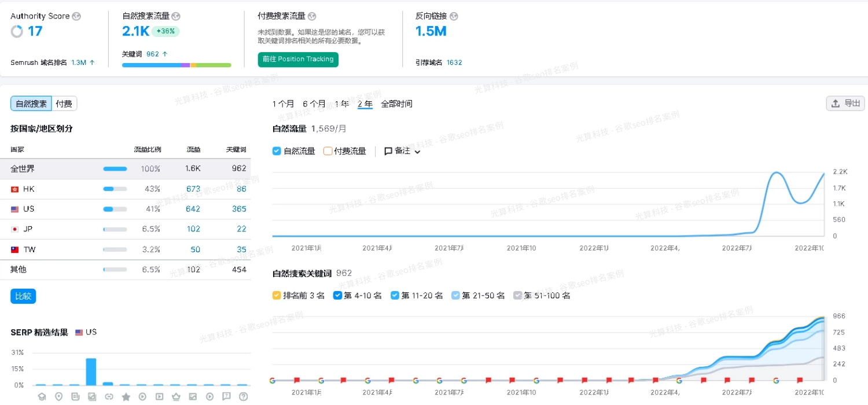Click the link-chain (sitelinks) SERP feature icon

click(x=109, y=397)
